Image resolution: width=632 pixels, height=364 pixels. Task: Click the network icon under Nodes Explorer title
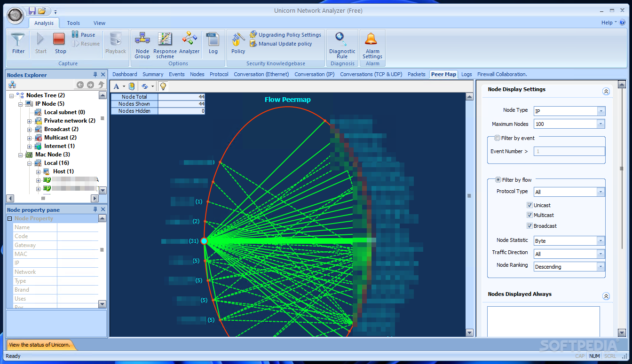click(x=12, y=85)
